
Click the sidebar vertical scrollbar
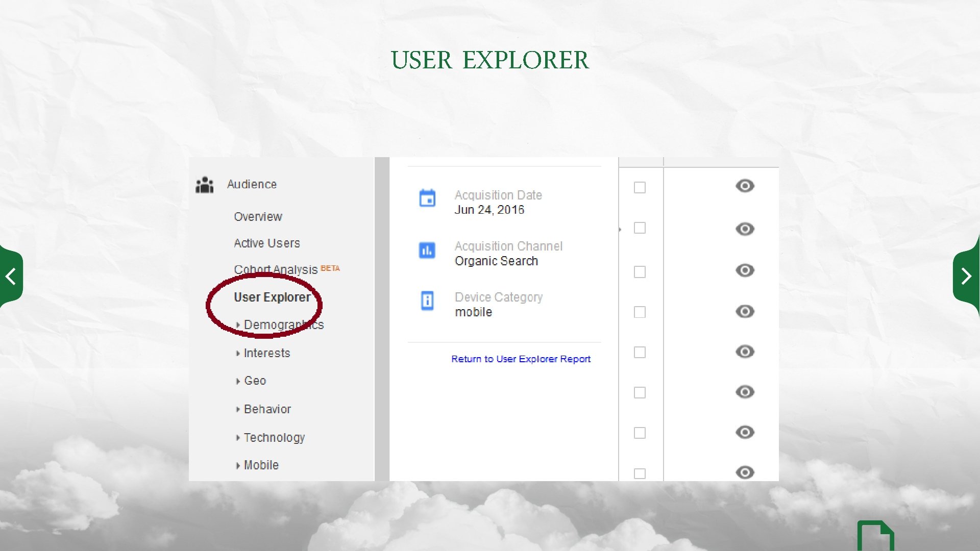point(382,319)
